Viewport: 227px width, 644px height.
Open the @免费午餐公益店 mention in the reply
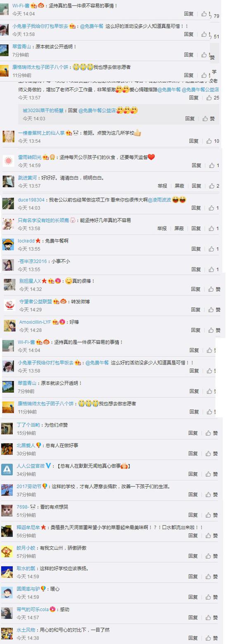coord(97,111)
